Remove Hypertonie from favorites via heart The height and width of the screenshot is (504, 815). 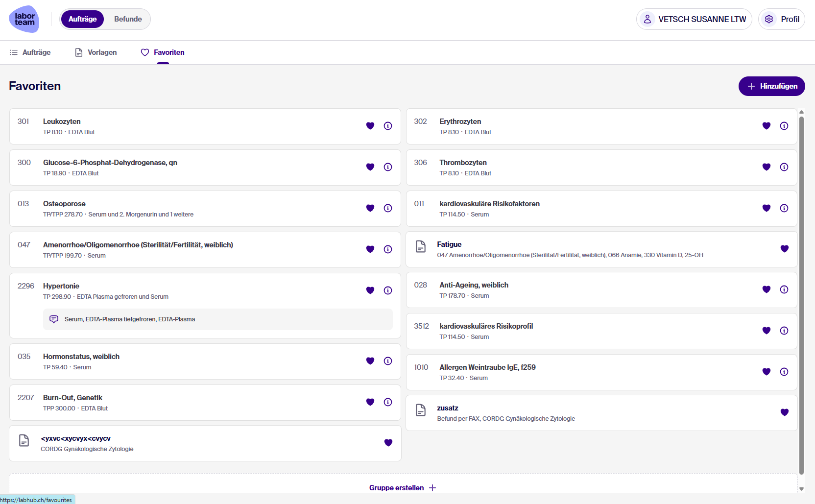[x=370, y=290]
